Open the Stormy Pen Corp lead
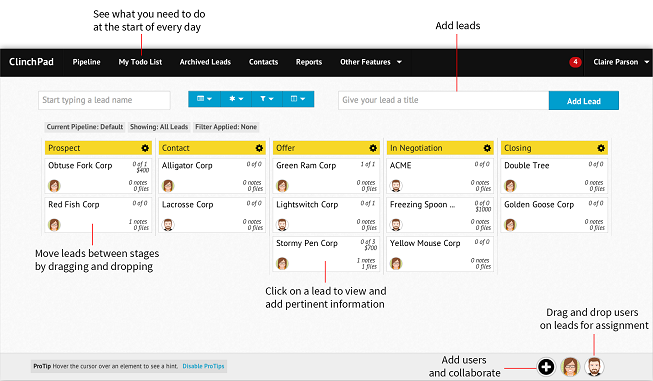This screenshot has height=381, width=653. [x=326, y=254]
